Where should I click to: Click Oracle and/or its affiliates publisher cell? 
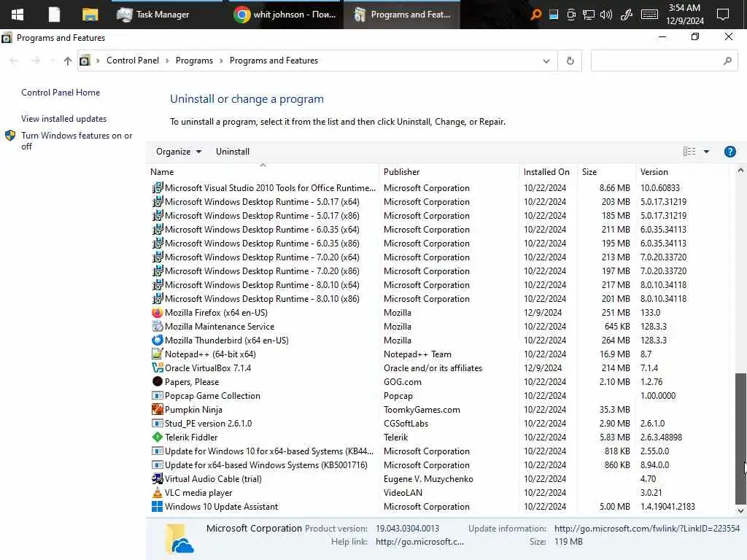[433, 368]
